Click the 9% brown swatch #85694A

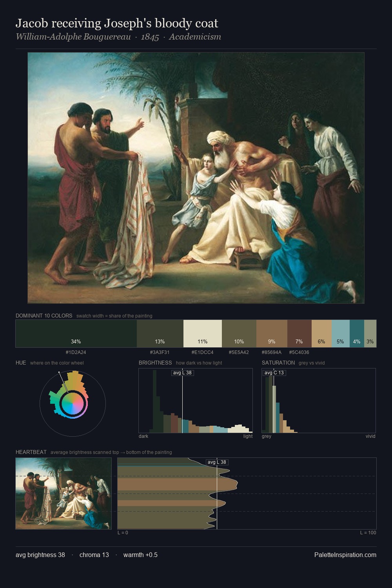coord(272,334)
